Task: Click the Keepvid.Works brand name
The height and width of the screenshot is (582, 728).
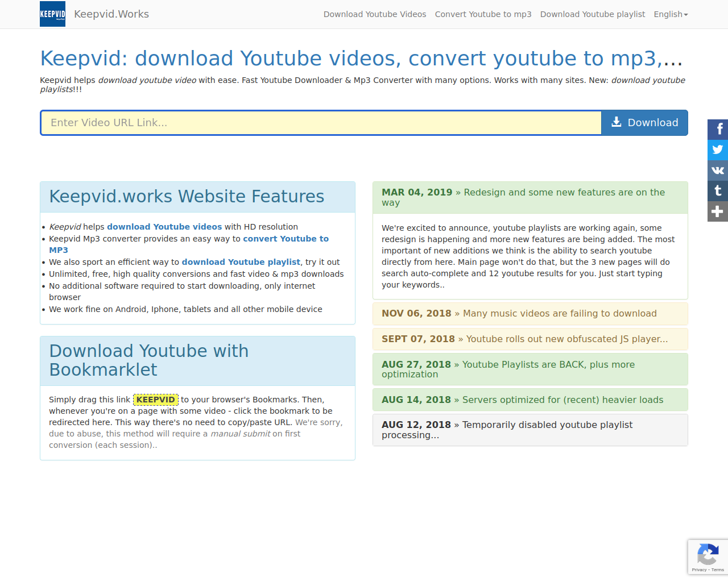Action: [111, 14]
